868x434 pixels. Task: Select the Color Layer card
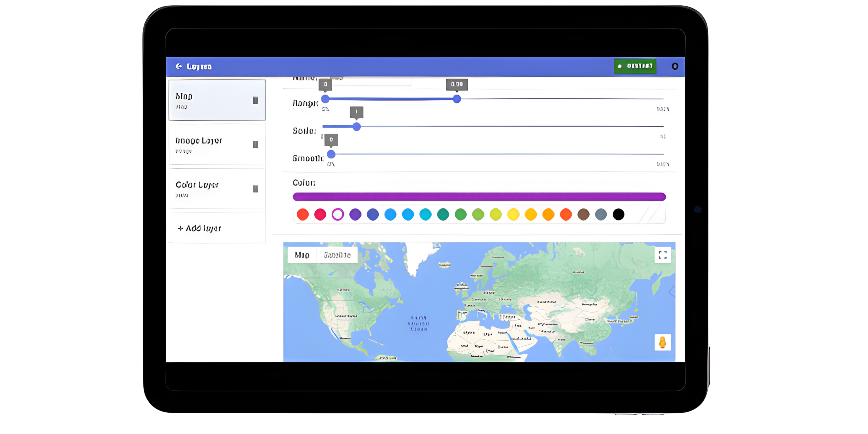[217, 189]
